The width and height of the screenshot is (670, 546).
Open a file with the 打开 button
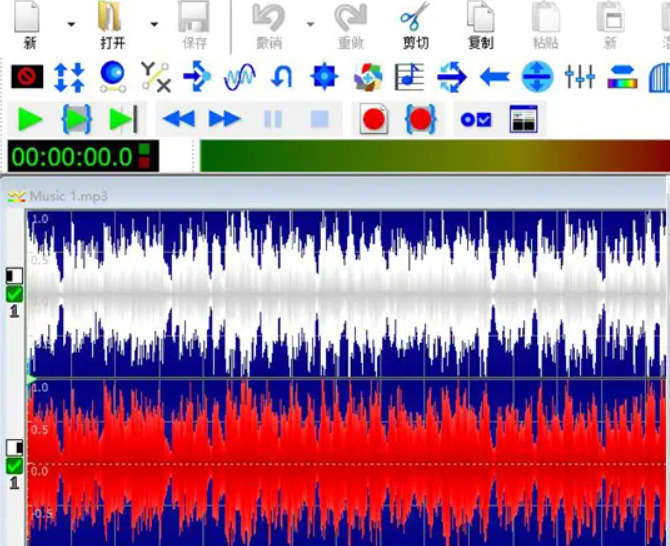112,25
